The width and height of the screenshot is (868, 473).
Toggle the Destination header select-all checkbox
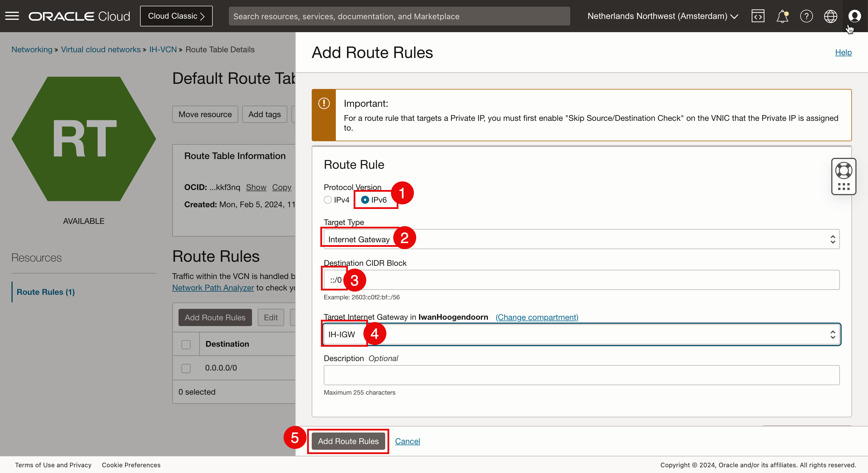186,344
